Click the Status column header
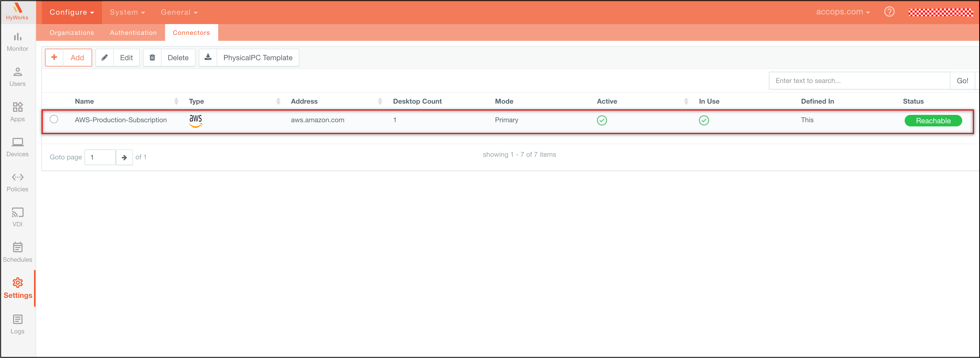 click(x=913, y=101)
